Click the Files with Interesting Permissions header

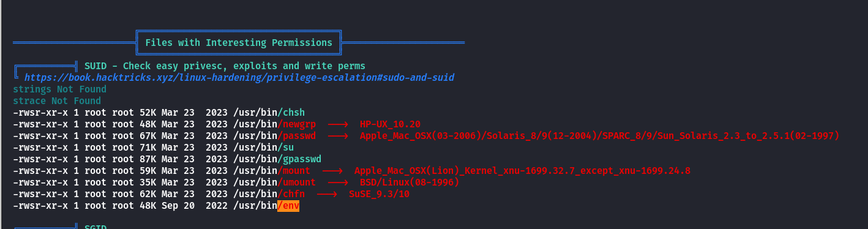pos(239,43)
